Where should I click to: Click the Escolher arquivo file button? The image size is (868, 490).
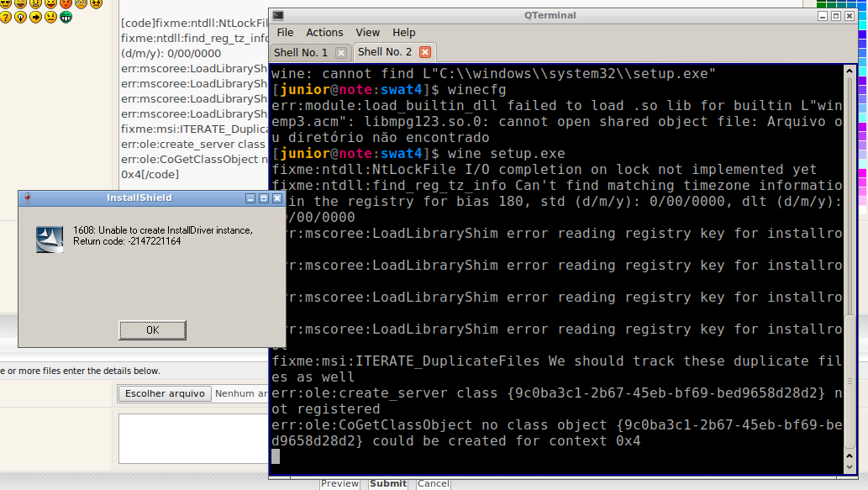pos(165,393)
